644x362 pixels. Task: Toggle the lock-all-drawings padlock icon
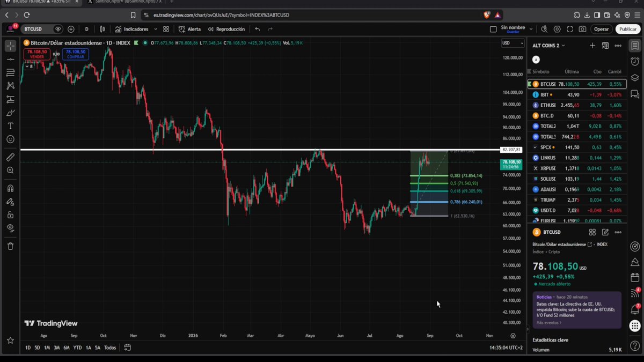click(10, 215)
